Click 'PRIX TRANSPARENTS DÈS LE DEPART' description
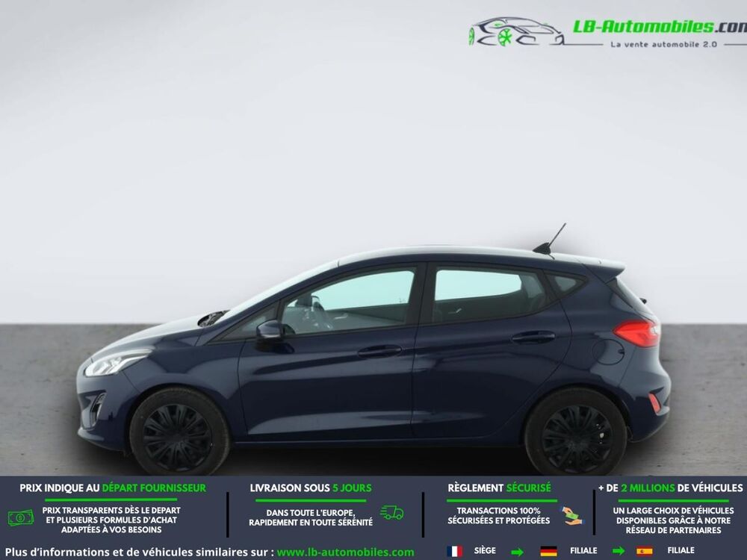747x560 pixels. point(111,520)
